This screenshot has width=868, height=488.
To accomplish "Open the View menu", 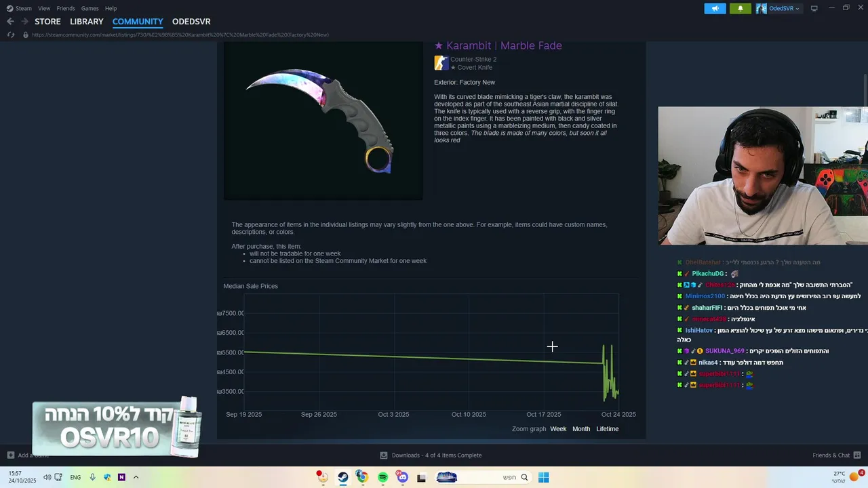I will (x=44, y=8).
